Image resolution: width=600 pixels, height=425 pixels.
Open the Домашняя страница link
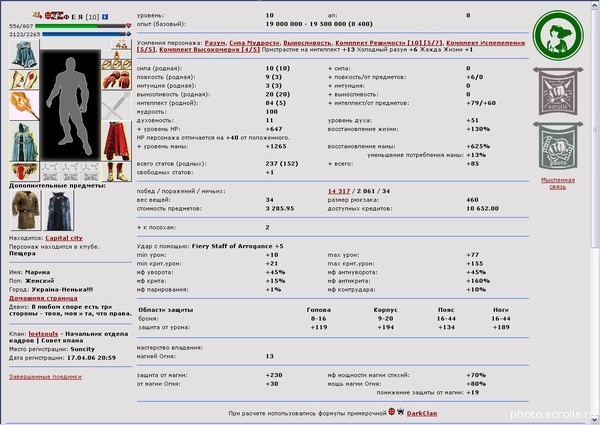point(43,298)
